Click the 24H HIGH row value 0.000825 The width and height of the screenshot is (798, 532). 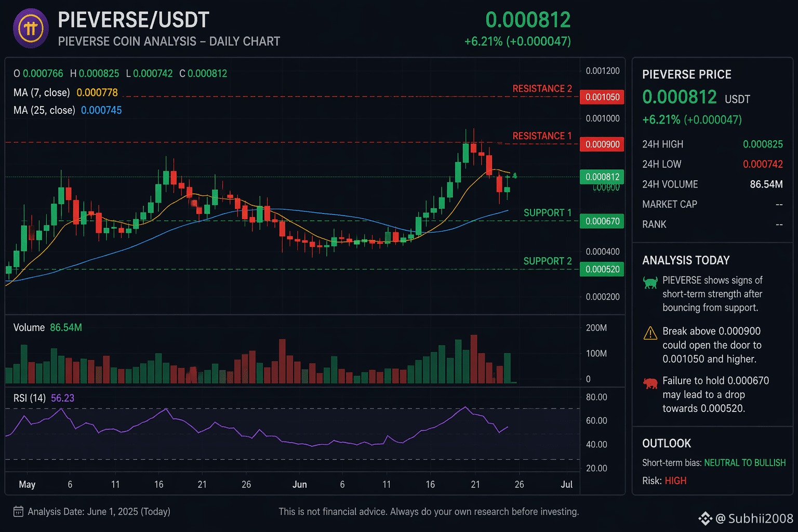[763, 144]
